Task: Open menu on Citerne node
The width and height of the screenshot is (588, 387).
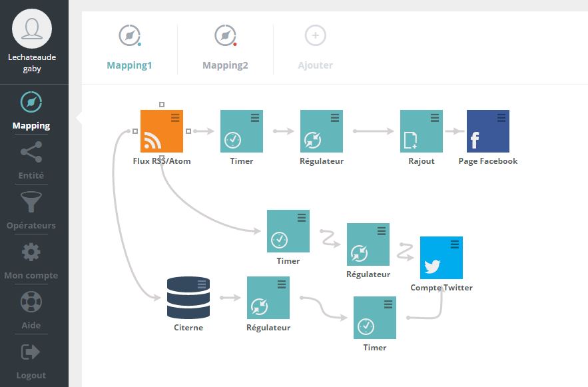Action: coord(202,284)
